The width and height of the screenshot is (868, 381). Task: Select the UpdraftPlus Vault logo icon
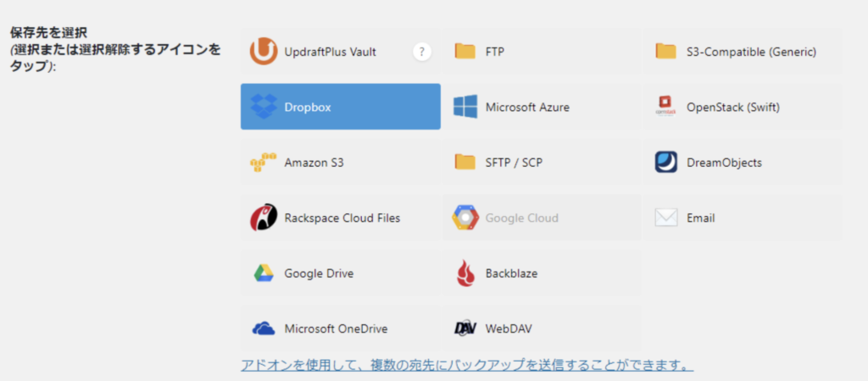coord(264,52)
